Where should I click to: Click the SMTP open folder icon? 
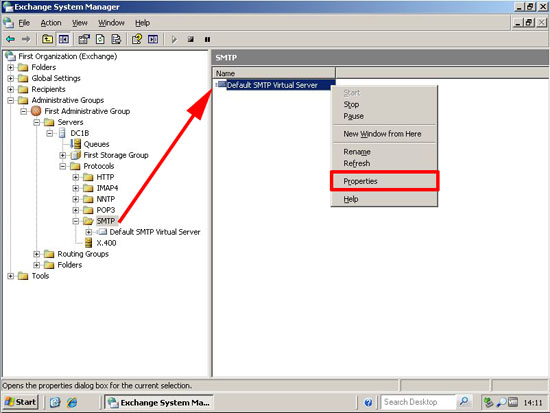[88, 221]
